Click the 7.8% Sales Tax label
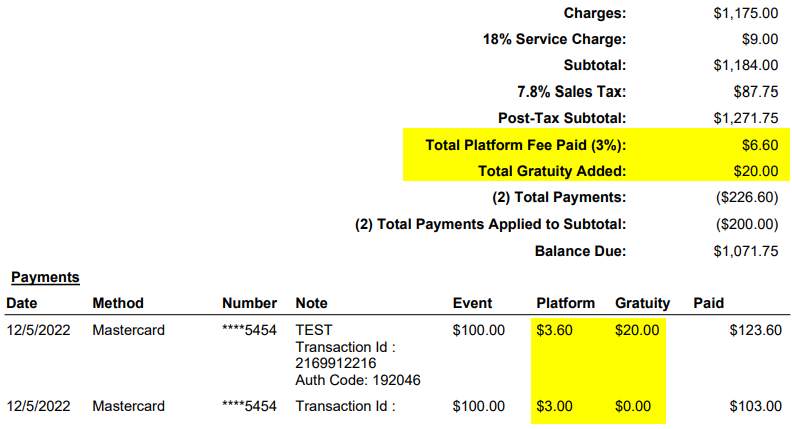 [x=571, y=91]
